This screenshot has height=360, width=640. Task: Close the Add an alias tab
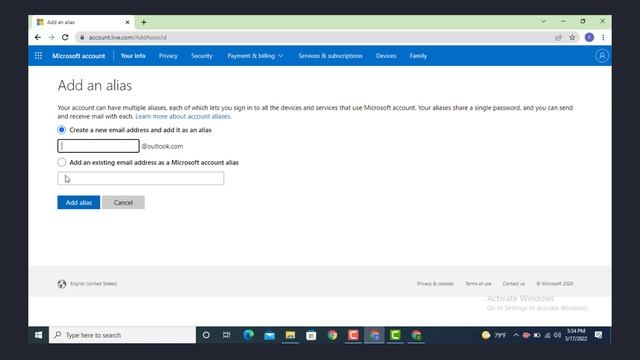127,22
